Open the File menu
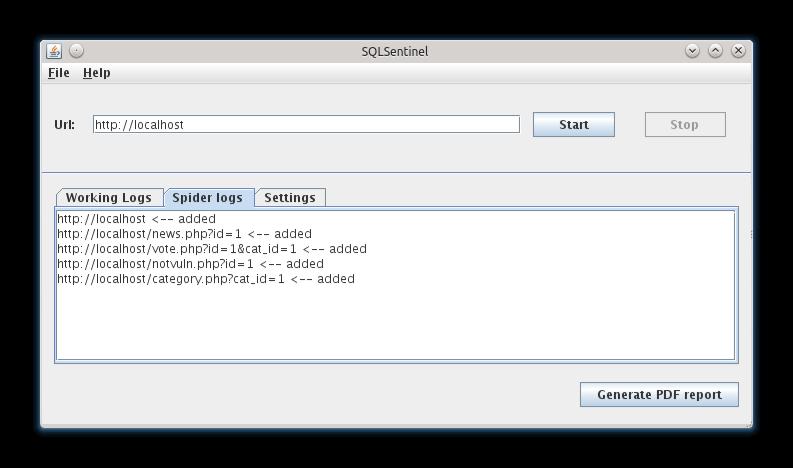 (59, 73)
